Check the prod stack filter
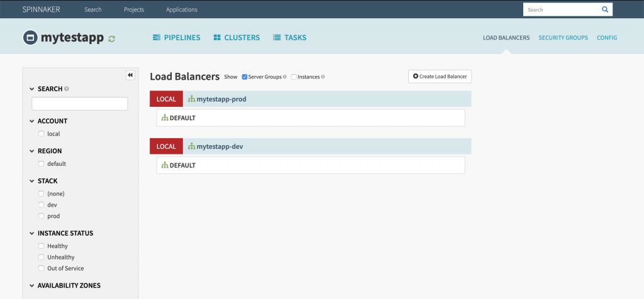 point(41,216)
